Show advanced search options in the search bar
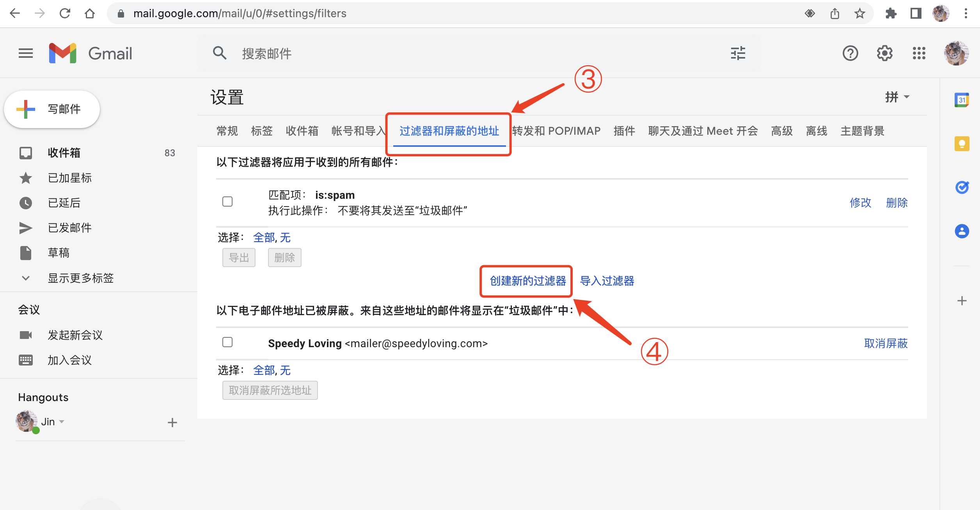Screen dimensions: 980x510 (738, 53)
